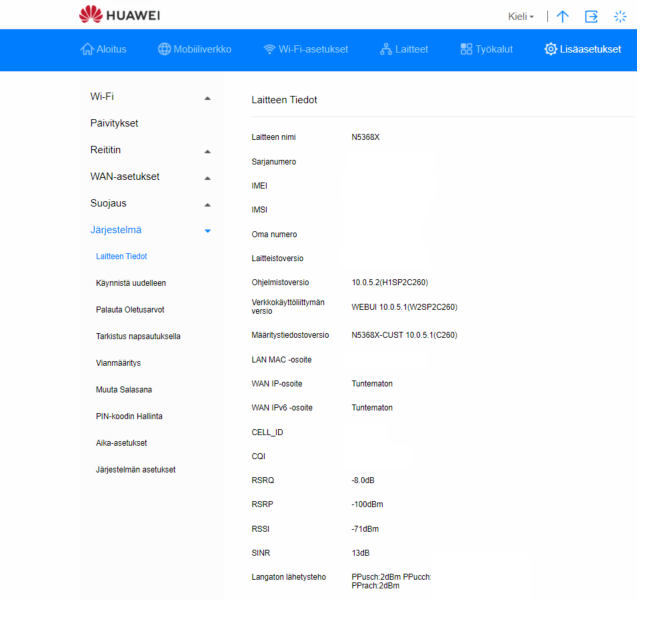Expand the WAN-asetukset section arrow
The image size is (649, 629).
(207, 178)
